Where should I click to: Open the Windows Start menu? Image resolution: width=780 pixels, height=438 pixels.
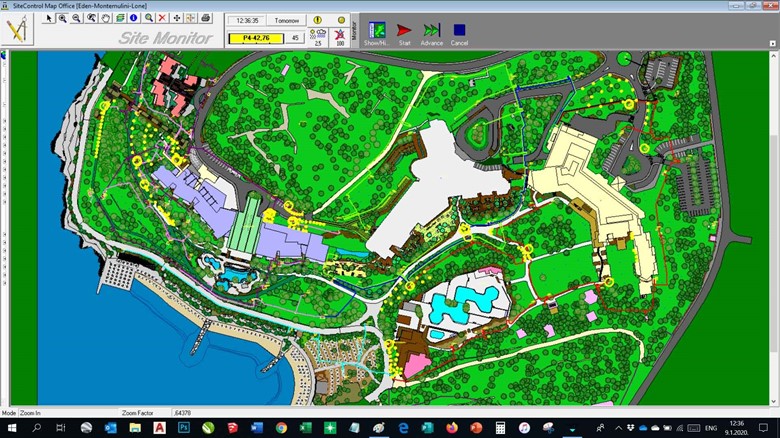(x=12, y=427)
